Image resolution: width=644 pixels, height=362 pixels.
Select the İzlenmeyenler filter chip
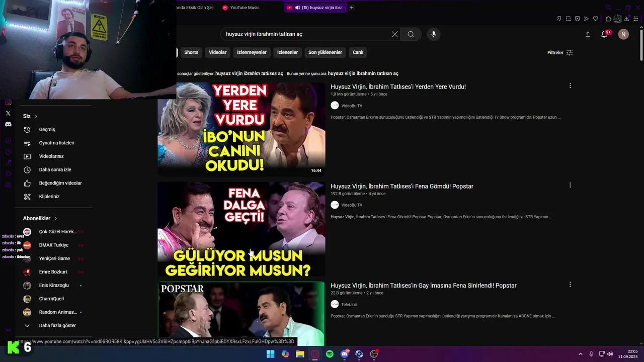pyautogui.click(x=252, y=52)
